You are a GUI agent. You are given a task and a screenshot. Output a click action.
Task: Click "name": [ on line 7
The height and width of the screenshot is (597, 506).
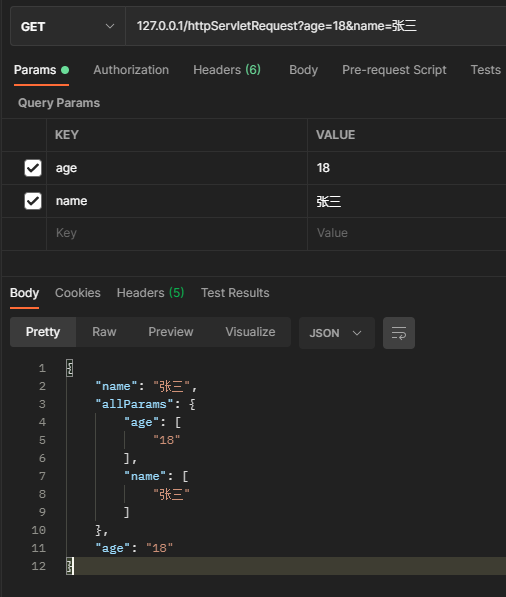pyautogui.click(x=156, y=476)
